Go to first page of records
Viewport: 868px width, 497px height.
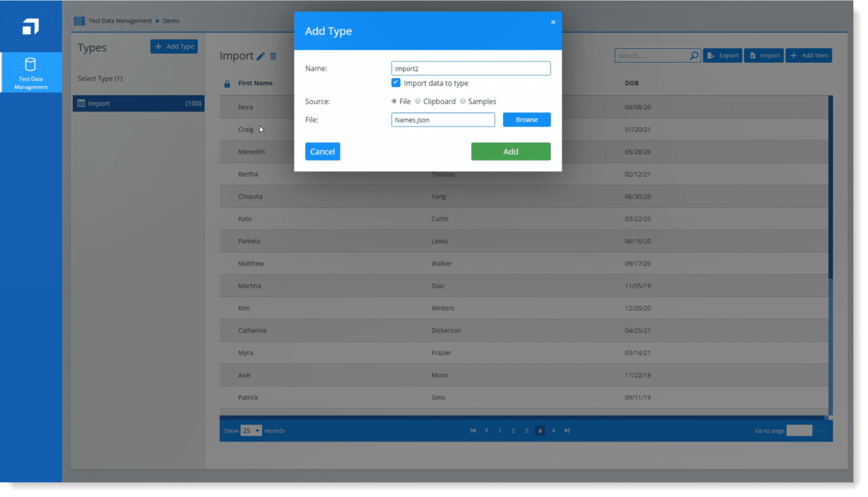[x=474, y=430]
